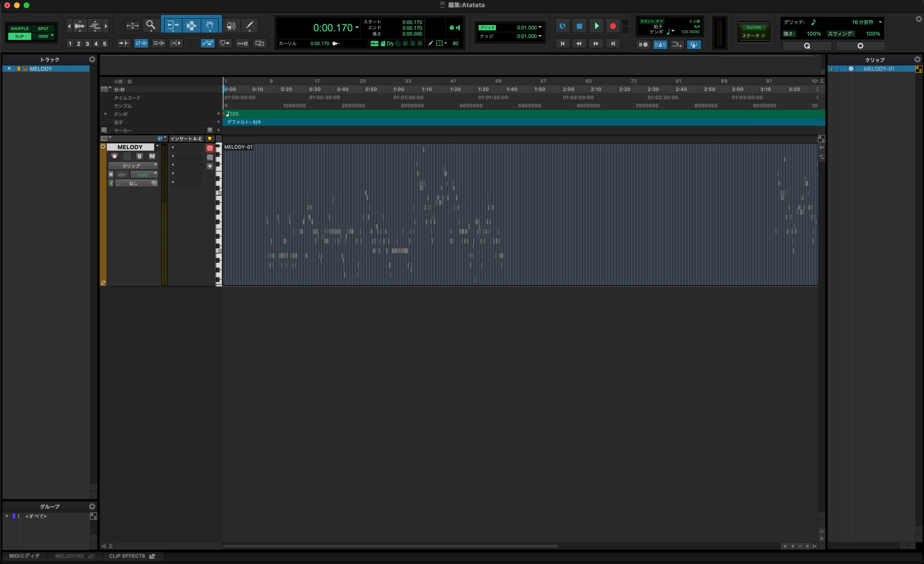This screenshot has width=924, height=564.
Task: Click the online sync clock button in transport
Action: tap(562, 26)
